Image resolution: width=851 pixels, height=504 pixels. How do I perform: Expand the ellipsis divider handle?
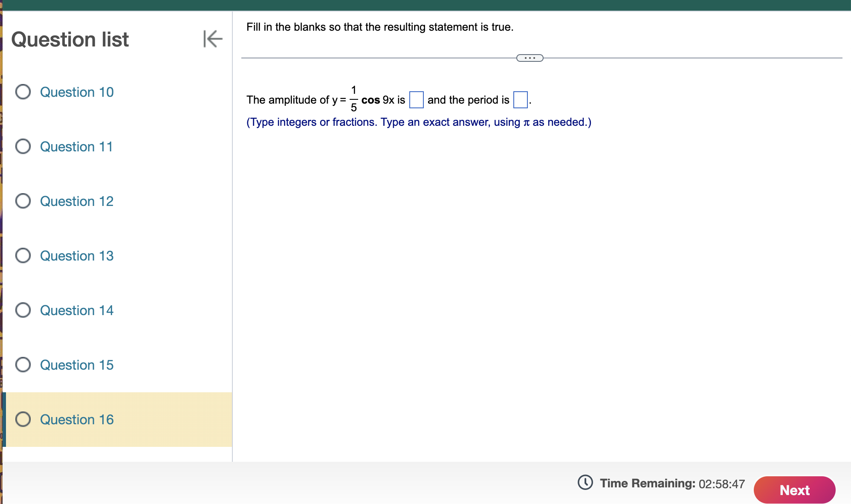530,58
